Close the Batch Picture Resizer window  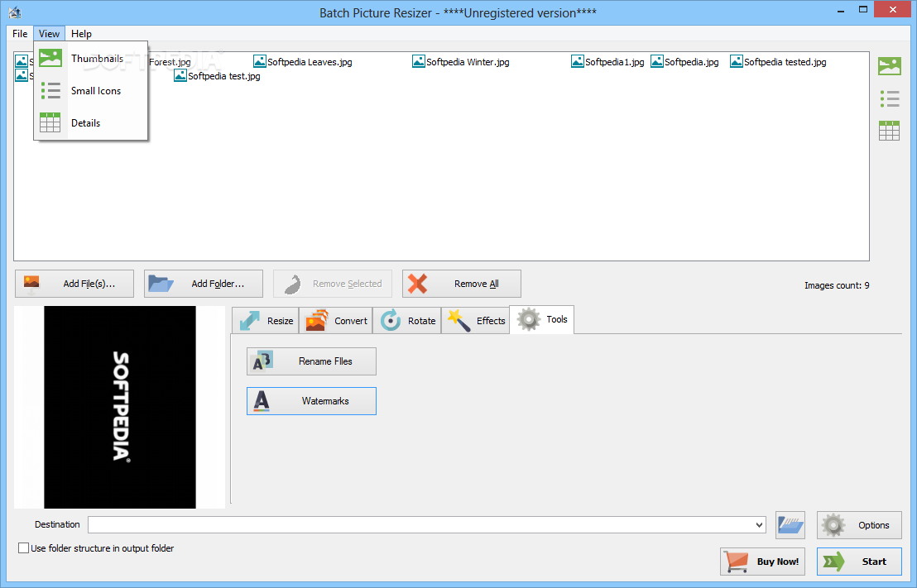tap(893, 9)
